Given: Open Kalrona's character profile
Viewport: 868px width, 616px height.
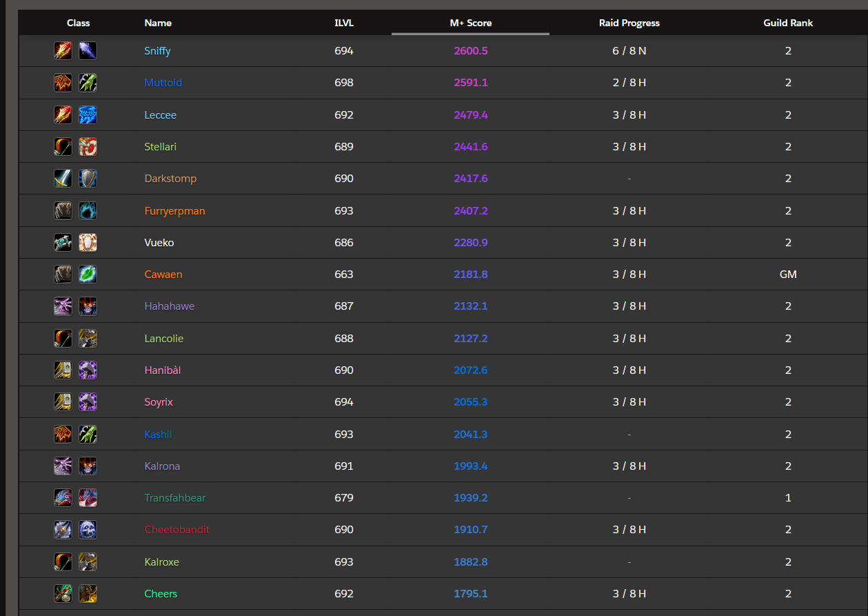Looking at the screenshot, I should click(162, 466).
